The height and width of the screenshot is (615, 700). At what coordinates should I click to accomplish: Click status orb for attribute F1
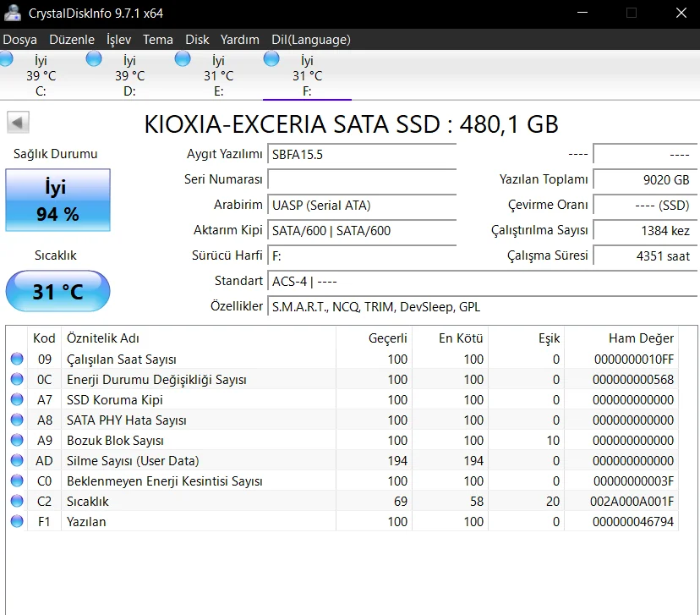click(17, 521)
